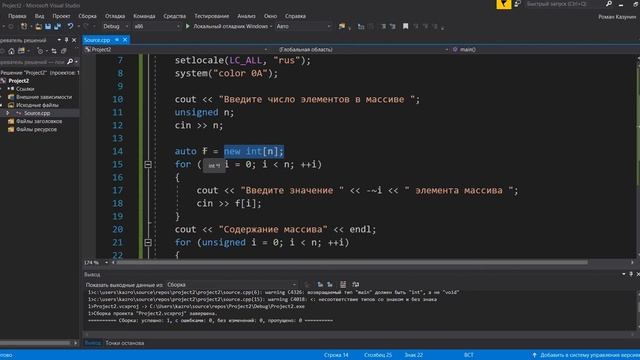Image resolution: width=640 pixels, height=360 pixels.
Task: Click the quick launch magnifier icon
Action: (x=608, y=4)
